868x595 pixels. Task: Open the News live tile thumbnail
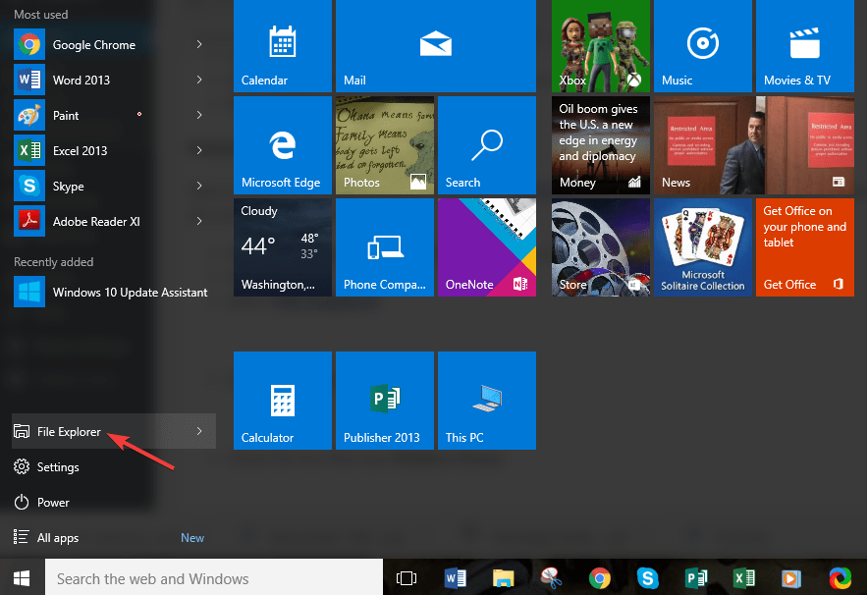pyautogui.click(x=754, y=145)
